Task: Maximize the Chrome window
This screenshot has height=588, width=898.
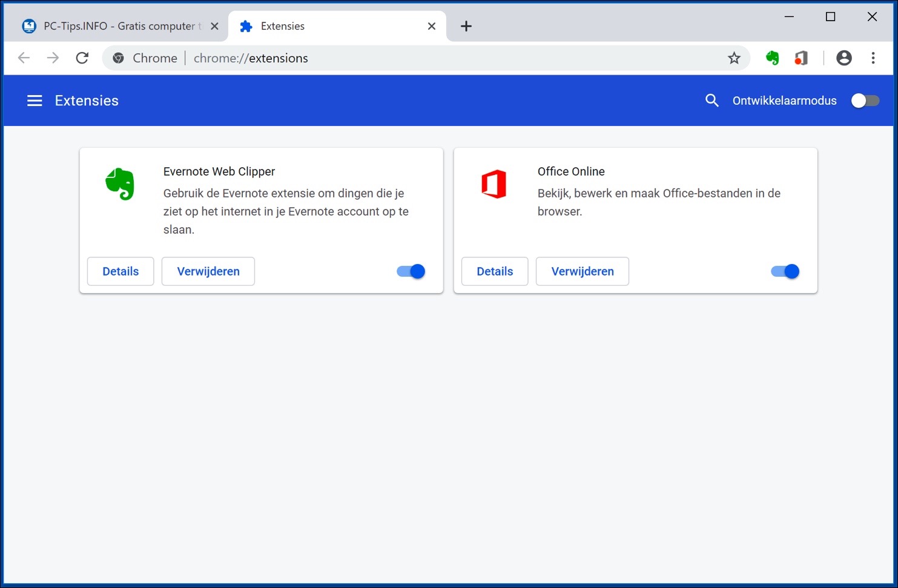Action: tap(831, 17)
